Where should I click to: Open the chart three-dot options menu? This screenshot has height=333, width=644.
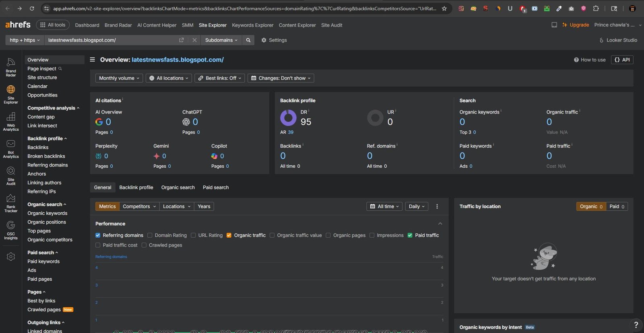[x=437, y=206]
